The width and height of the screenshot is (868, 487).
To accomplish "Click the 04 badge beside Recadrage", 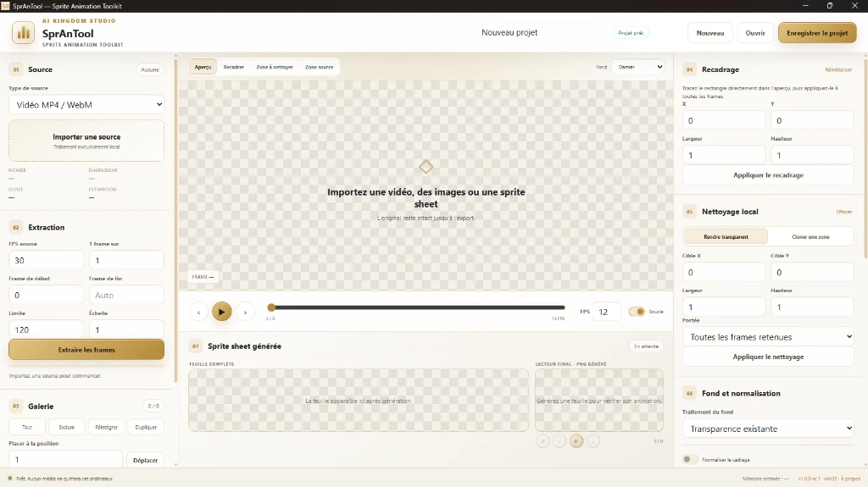I will pos(690,69).
